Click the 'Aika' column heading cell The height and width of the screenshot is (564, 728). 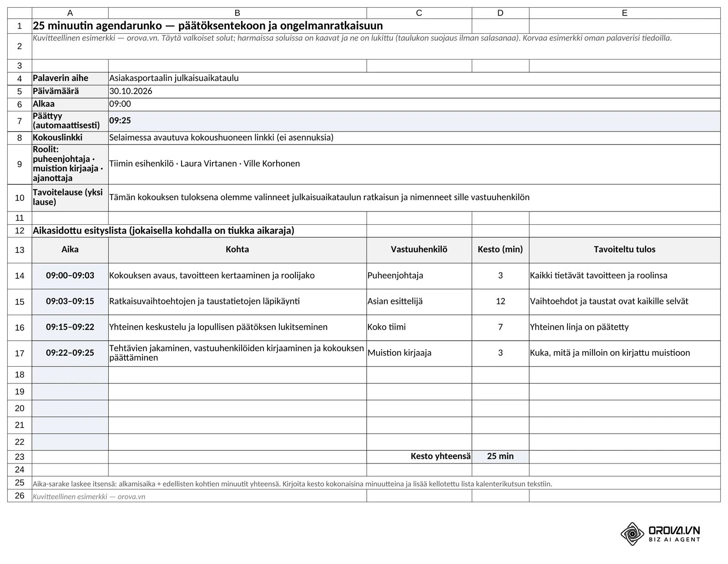click(70, 250)
